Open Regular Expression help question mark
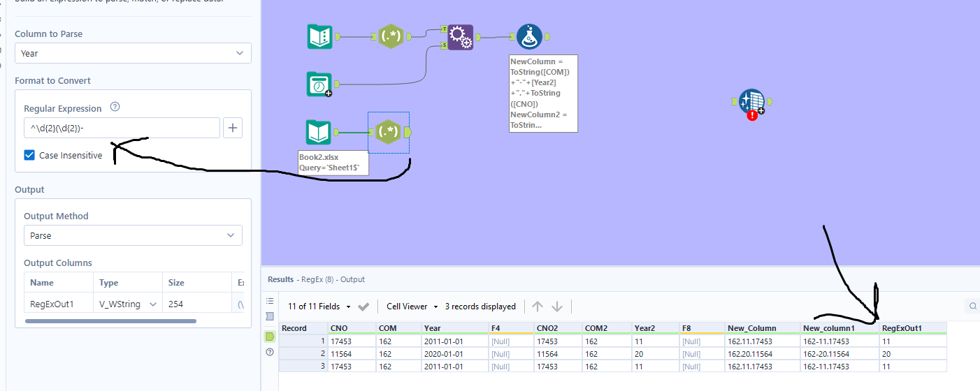The height and width of the screenshot is (391, 980). click(x=115, y=108)
